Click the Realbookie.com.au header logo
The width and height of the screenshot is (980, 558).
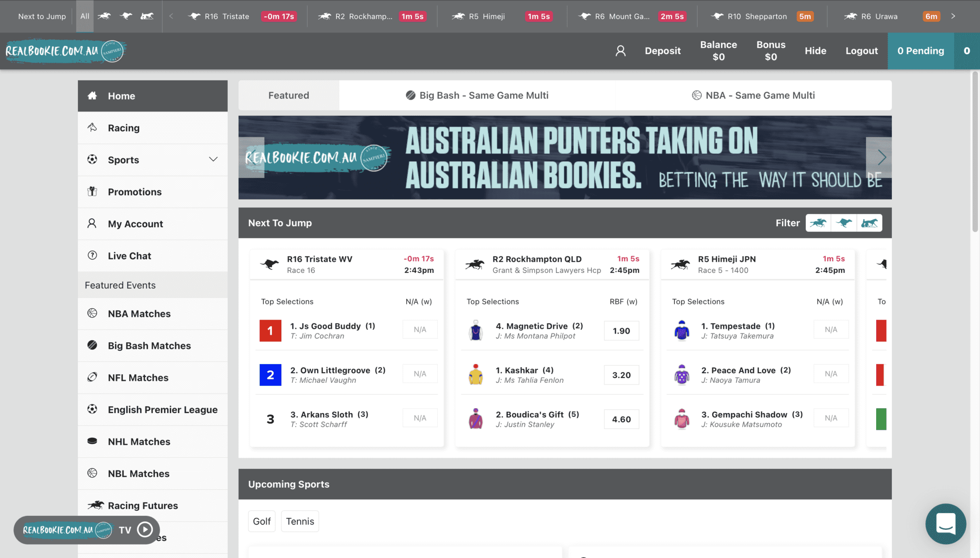[65, 51]
